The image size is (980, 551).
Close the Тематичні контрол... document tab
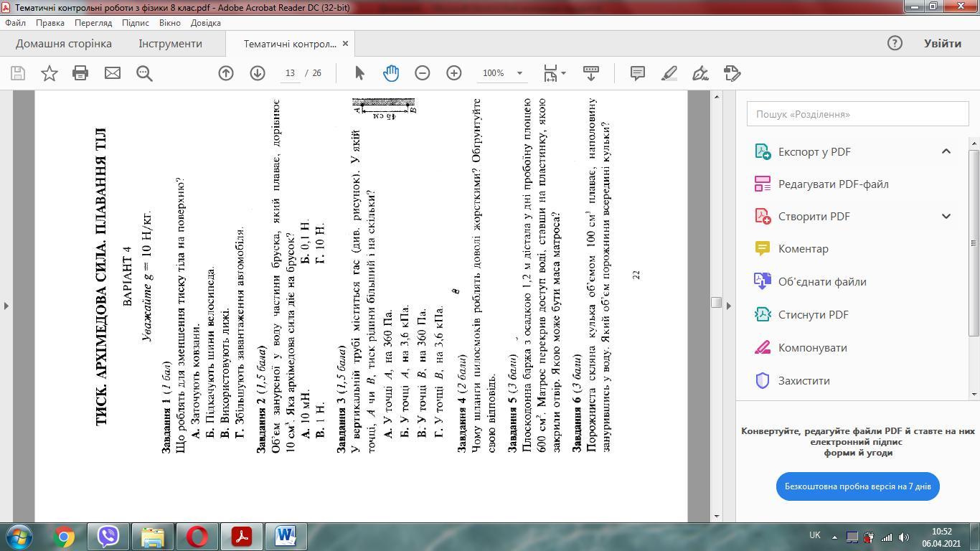(345, 44)
